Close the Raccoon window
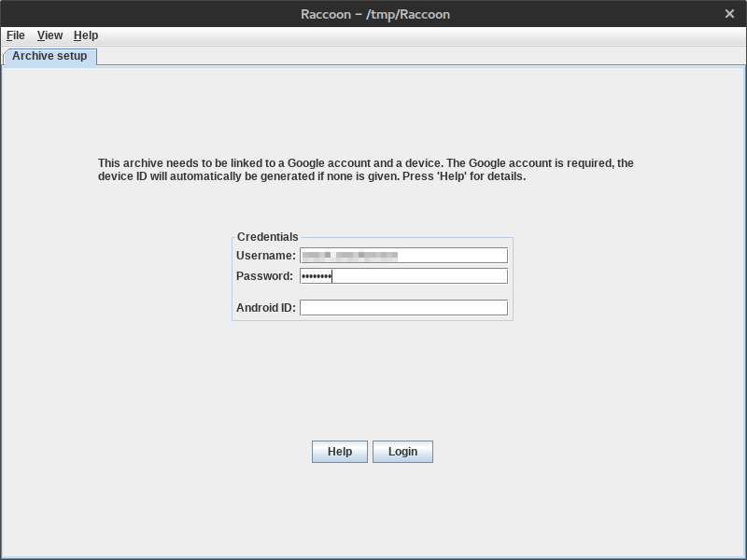 (x=730, y=14)
